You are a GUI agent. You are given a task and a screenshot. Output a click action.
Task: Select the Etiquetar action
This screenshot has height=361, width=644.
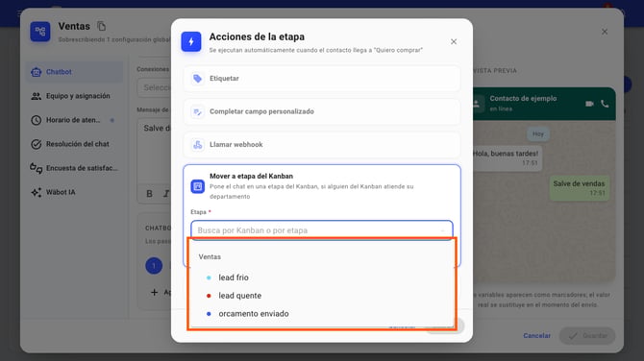[322, 79]
